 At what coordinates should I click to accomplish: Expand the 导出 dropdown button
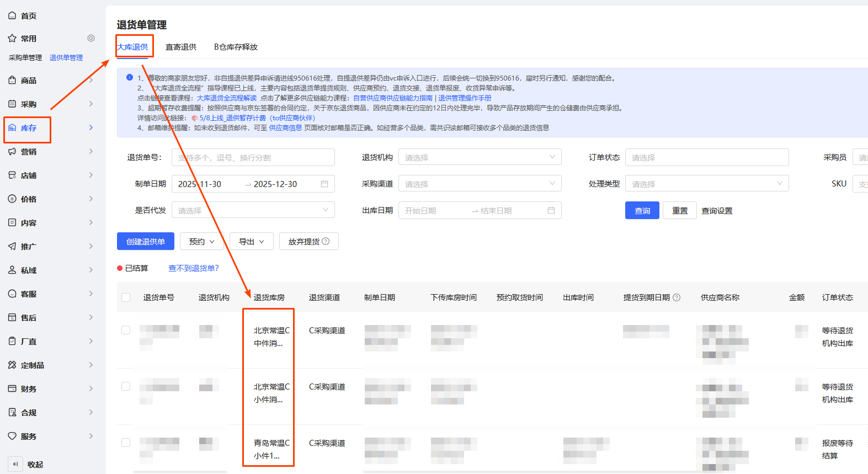pyautogui.click(x=251, y=242)
